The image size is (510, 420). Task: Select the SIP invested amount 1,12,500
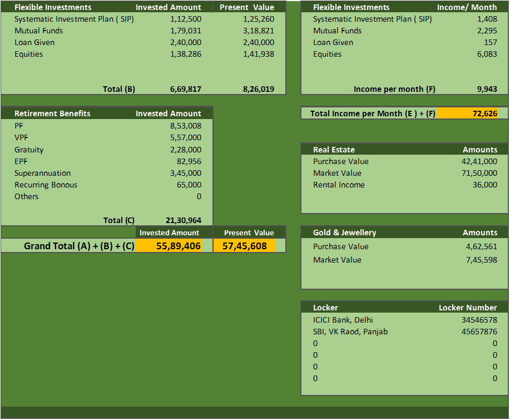point(186,19)
